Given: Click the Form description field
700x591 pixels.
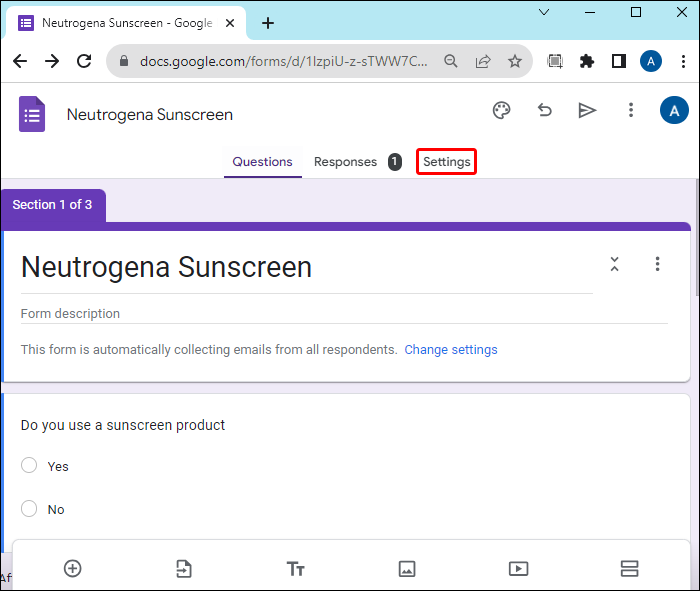Looking at the screenshot, I should click(344, 314).
